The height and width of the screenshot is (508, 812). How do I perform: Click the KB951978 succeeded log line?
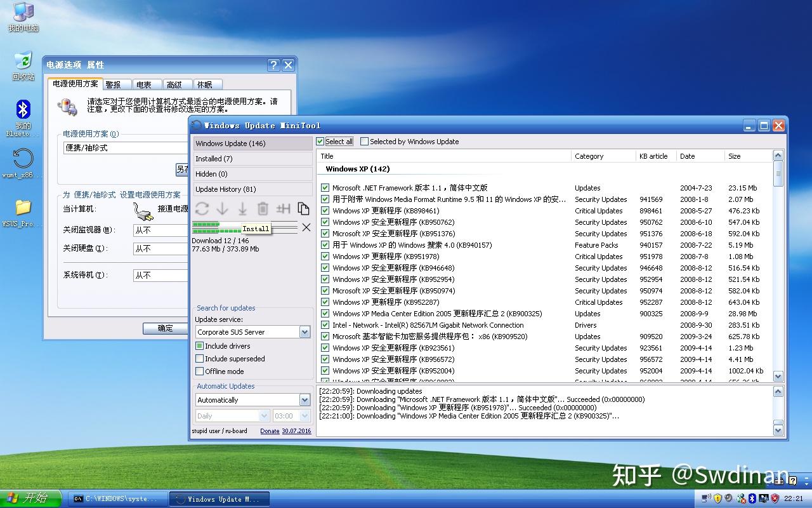coord(458,408)
